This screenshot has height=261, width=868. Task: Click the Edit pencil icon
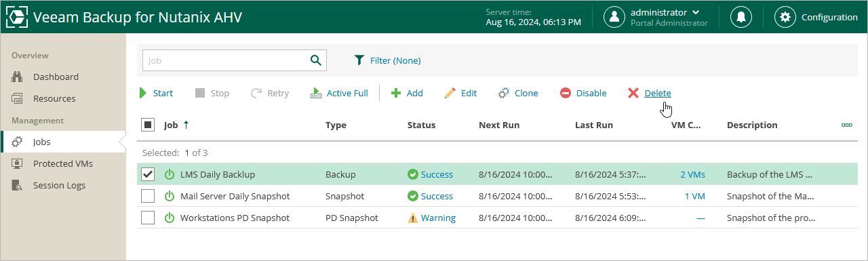450,93
